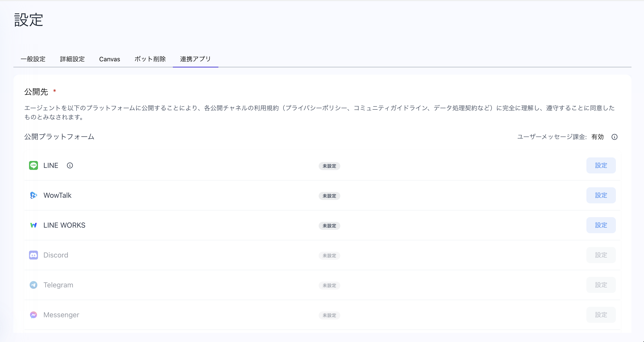The height and width of the screenshot is (342, 644).
Task: Click the Discord icon
Action: tap(34, 255)
